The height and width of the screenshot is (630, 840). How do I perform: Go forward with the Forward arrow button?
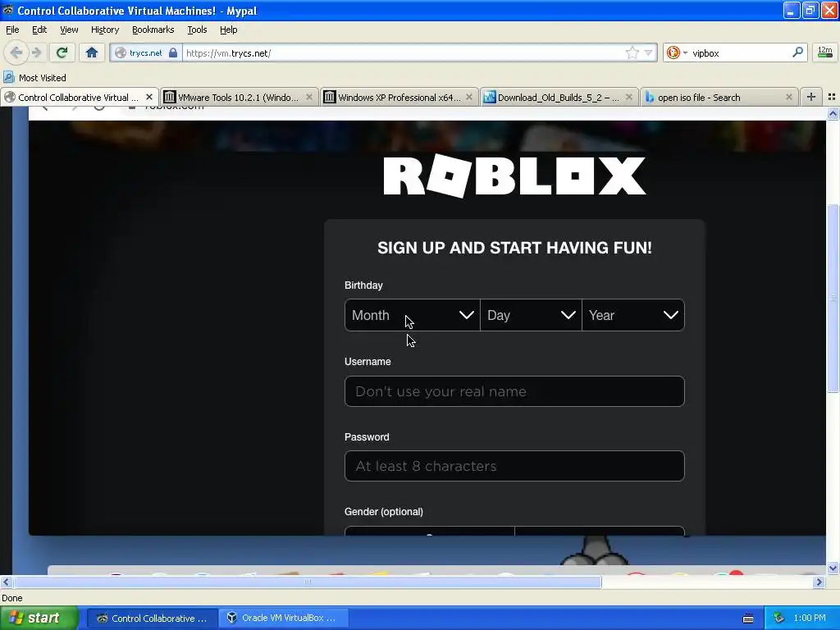[36, 52]
